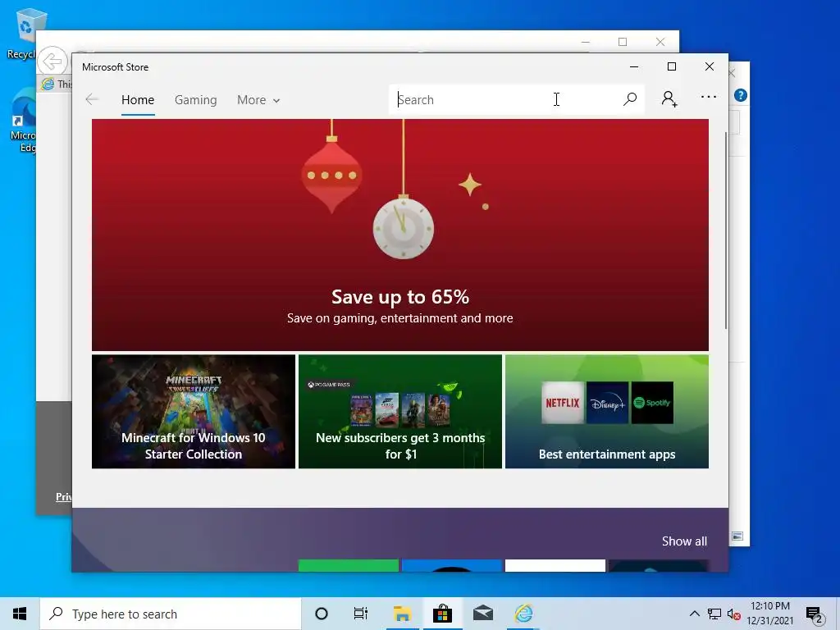Open the three-dot See more menu
840x630 pixels.
click(x=709, y=97)
